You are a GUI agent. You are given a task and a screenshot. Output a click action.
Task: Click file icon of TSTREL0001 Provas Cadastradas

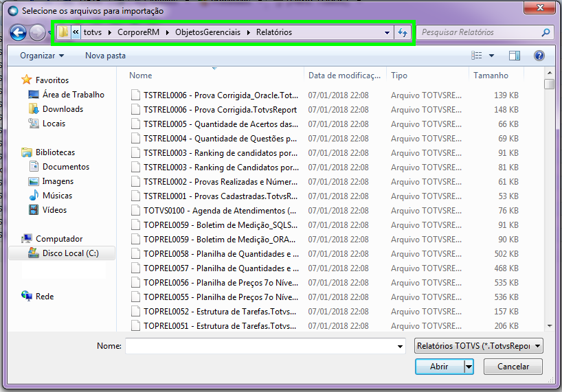135,196
